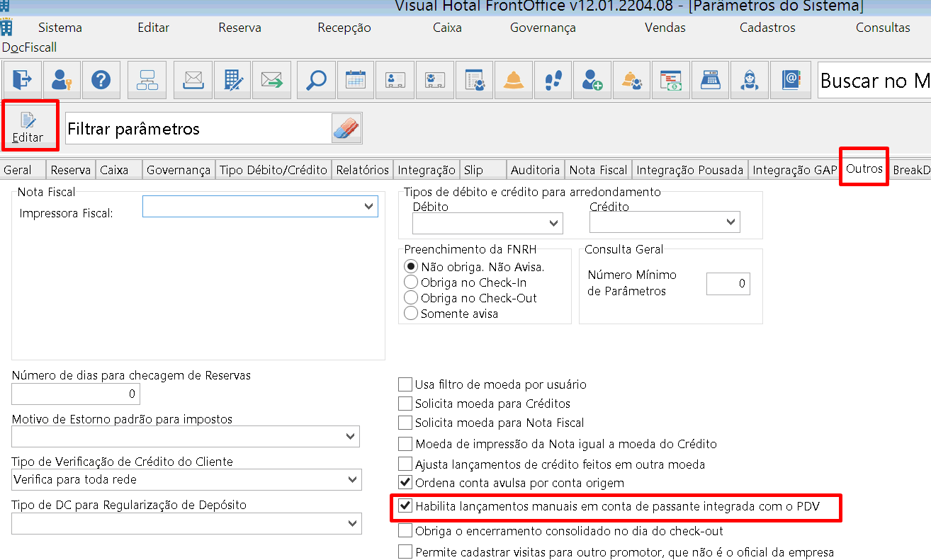Enable Solicita moeda para Nota Fiscal
931x560 pixels.
point(405,423)
